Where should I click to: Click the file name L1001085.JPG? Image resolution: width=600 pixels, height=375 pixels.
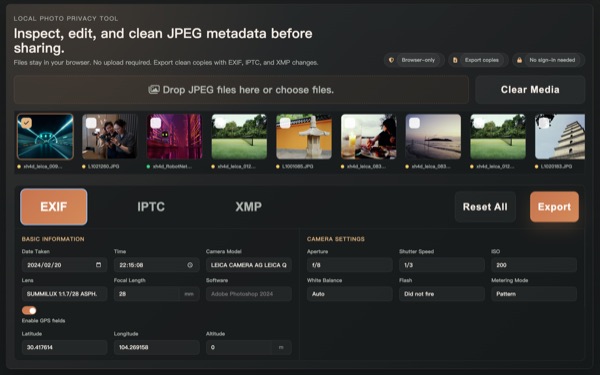(x=297, y=166)
